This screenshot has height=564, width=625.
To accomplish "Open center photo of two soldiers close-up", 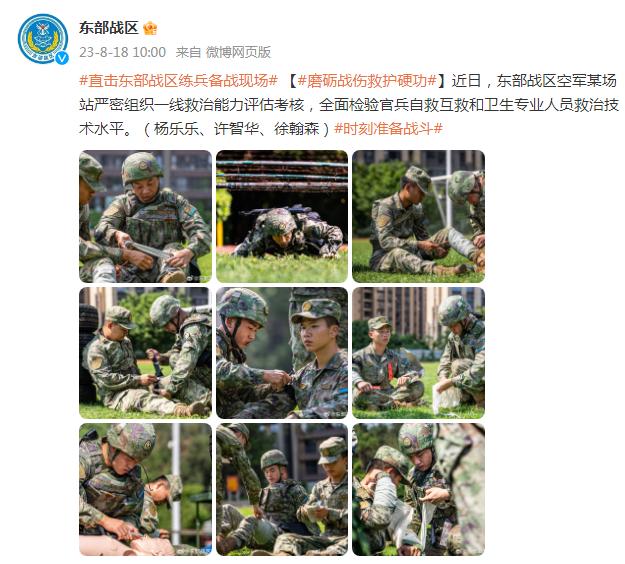I will pyautogui.click(x=282, y=353).
